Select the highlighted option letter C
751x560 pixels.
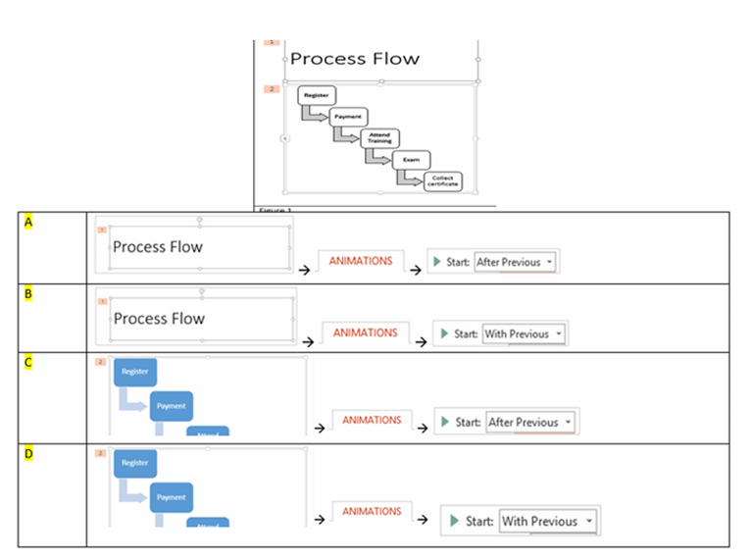coord(28,362)
